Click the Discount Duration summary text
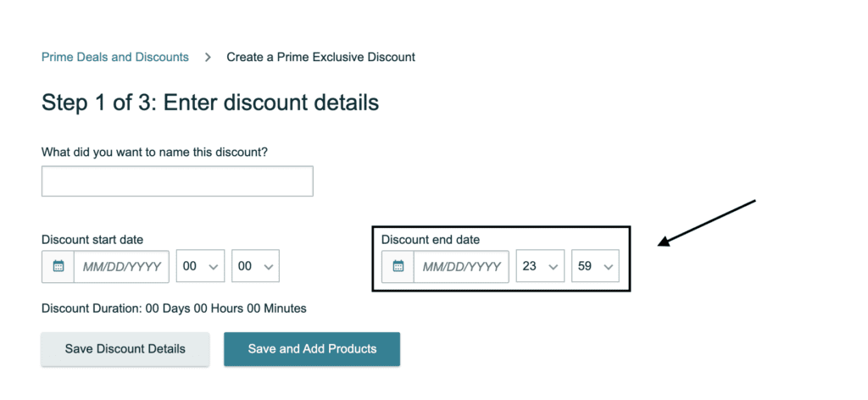This screenshot has height=400, width=868. [174, 308]
